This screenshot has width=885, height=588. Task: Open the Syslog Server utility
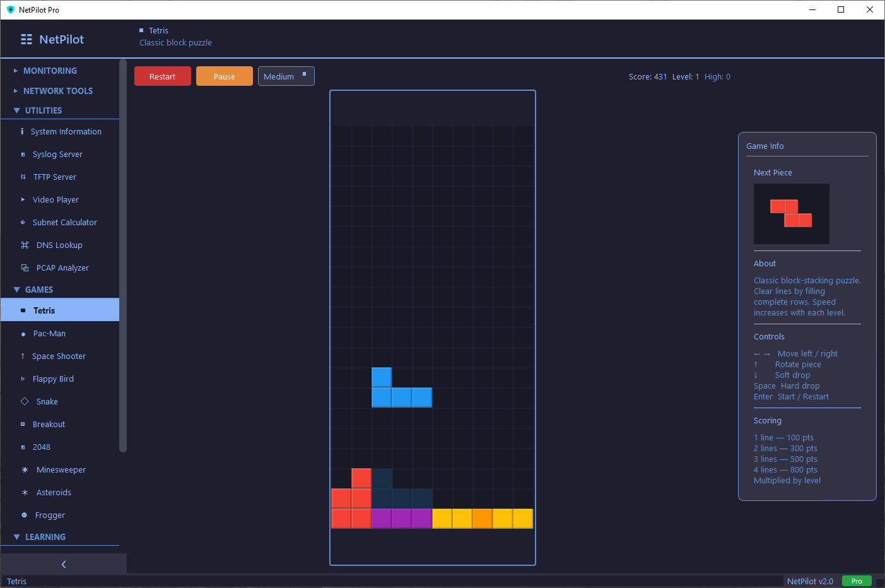(57, 154)
